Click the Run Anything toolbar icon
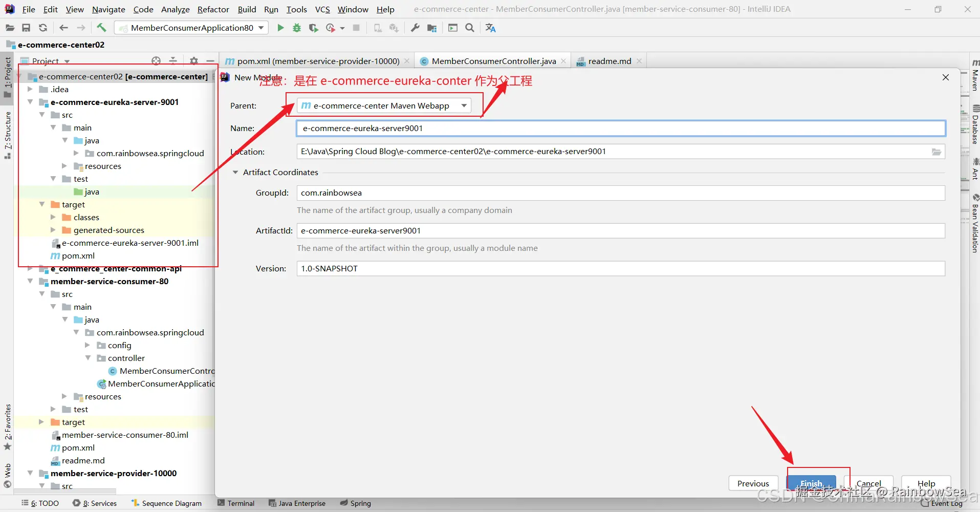 coord(453,28)
